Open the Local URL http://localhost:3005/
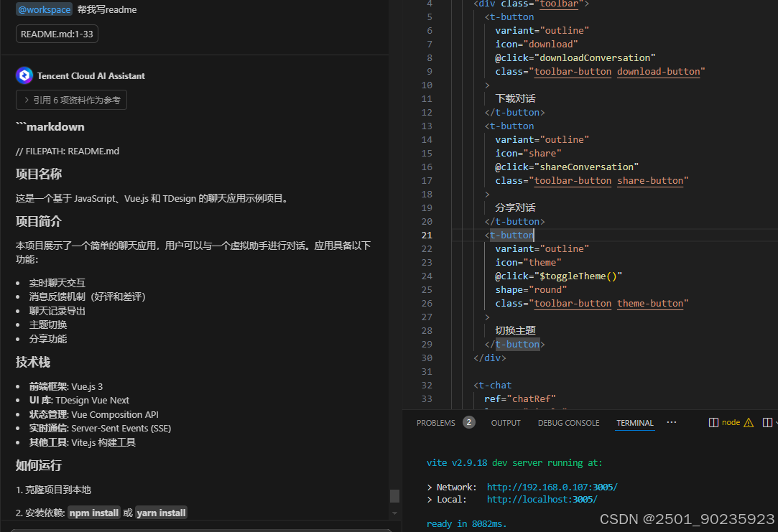 [542, 500]
